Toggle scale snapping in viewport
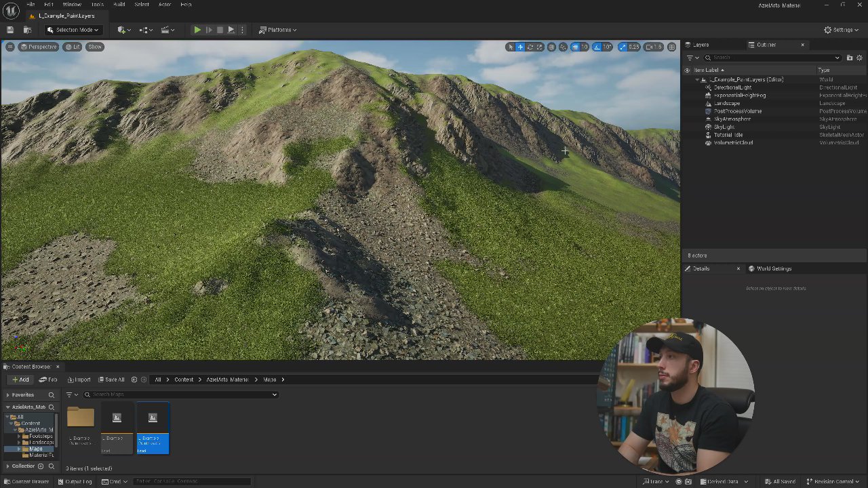 pyautogui.click(x=623, y=47)
